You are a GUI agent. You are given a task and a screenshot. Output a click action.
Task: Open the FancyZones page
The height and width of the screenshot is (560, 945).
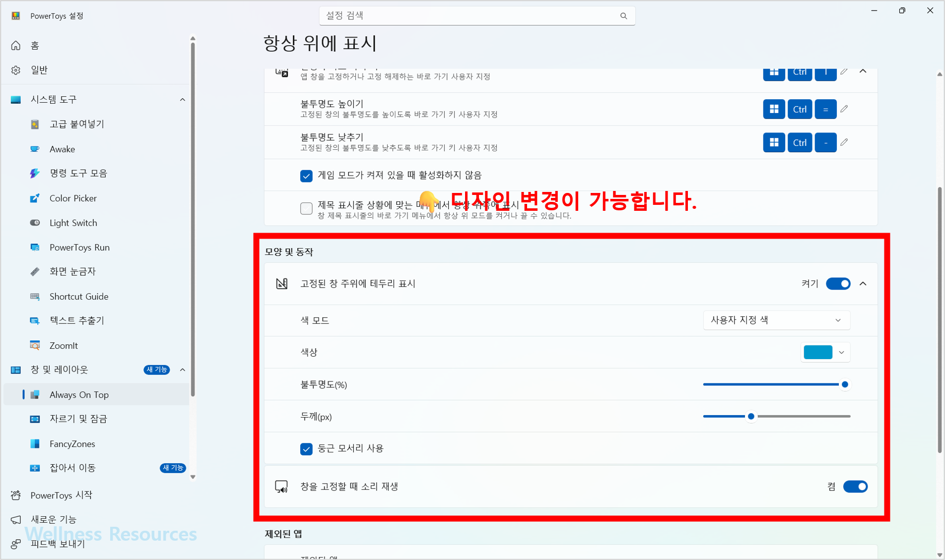pyautogui.click(x=97, y=443)
